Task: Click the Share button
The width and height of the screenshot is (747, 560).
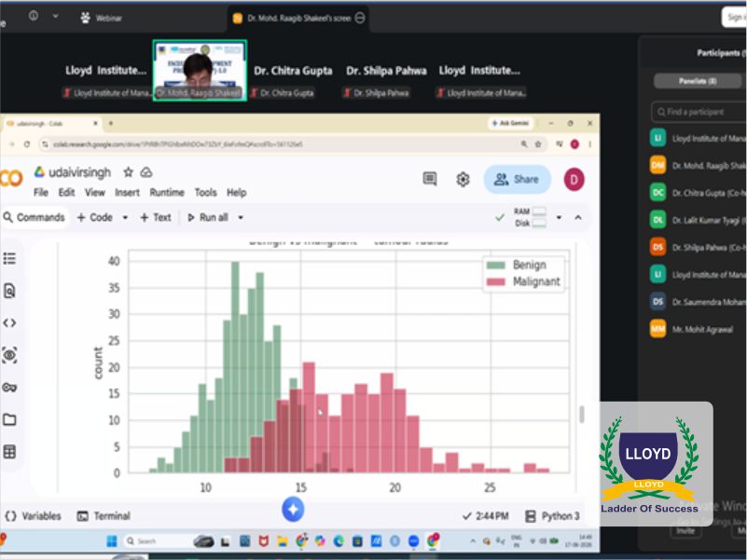Action: [518, 180]
